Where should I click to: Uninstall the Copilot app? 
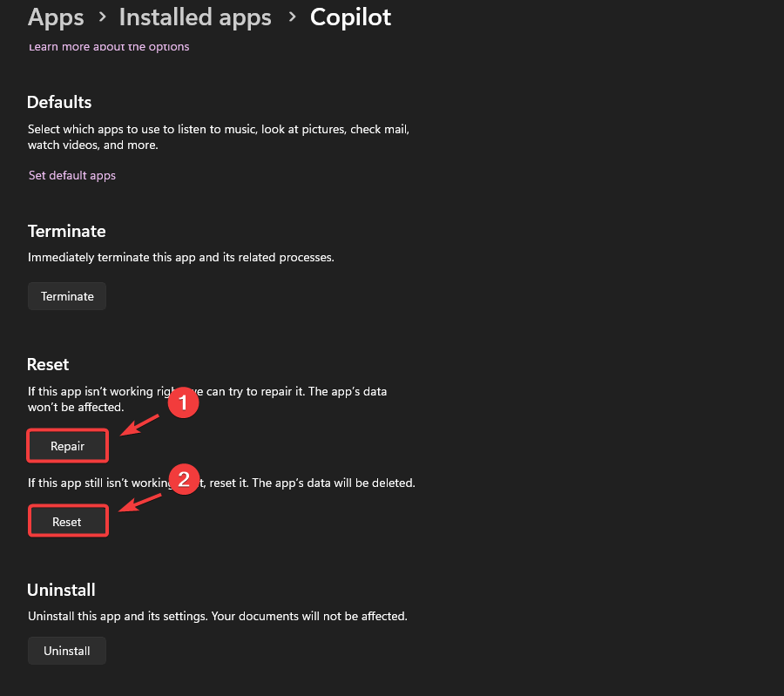(67, 651)
